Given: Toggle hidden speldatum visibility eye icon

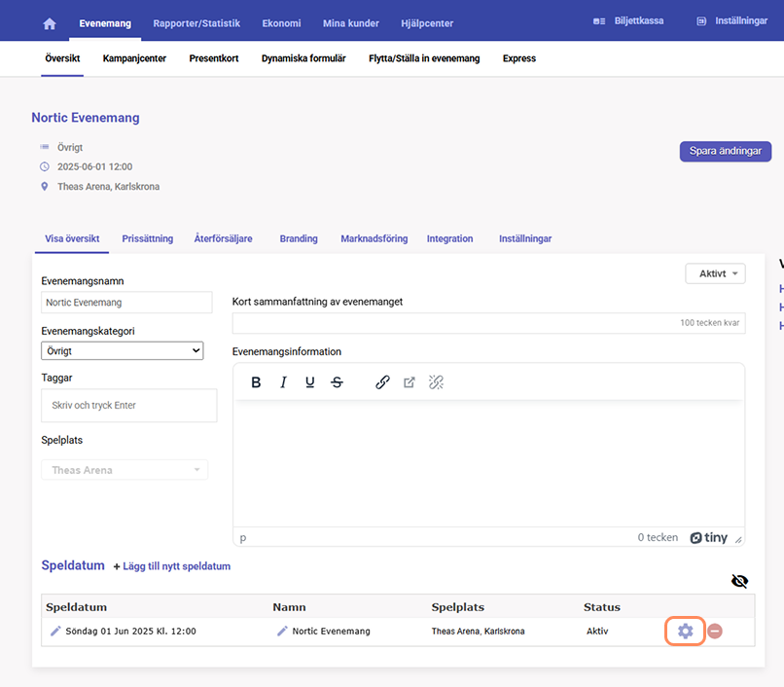Looking at the screenshot, I should tap(739, 581).
